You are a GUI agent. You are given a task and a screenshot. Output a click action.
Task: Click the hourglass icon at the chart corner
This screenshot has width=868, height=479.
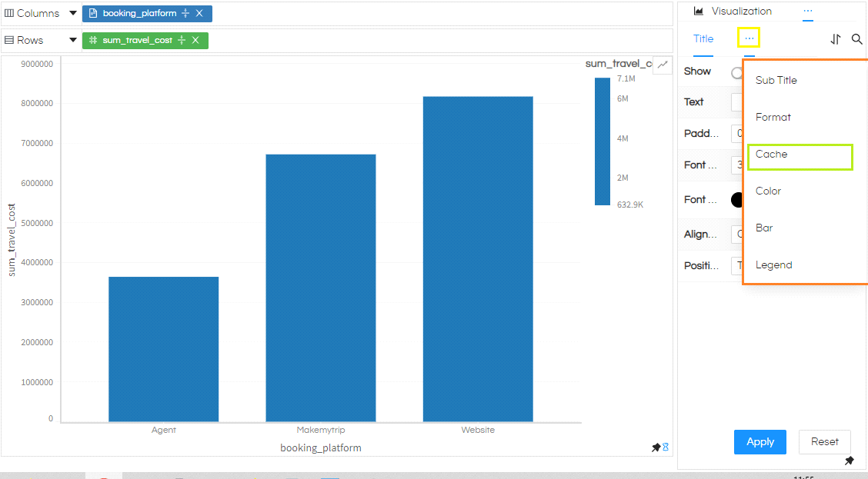(666, 447)
